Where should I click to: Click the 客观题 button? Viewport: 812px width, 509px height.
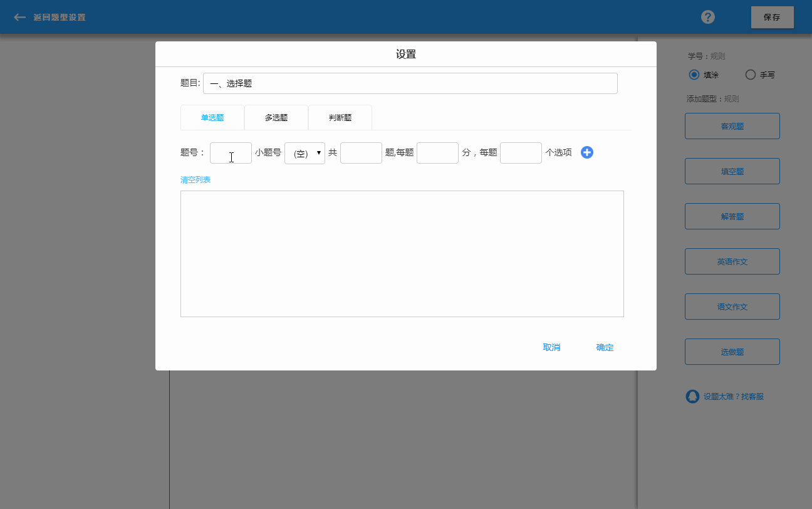pos(732,126)
